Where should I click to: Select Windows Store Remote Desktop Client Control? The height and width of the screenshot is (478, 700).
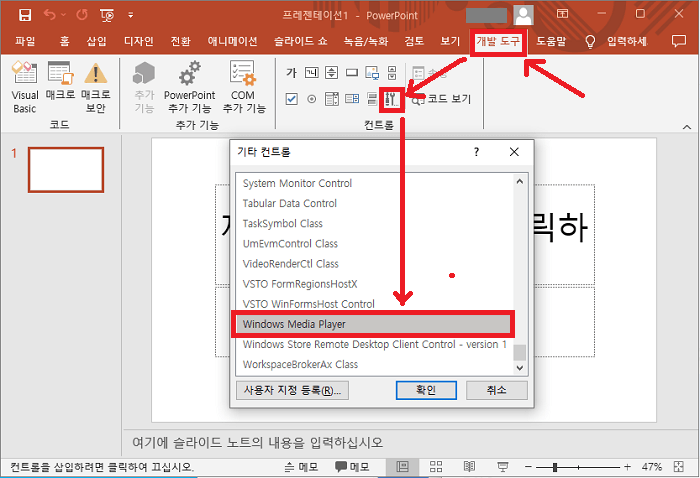[375, 345]
